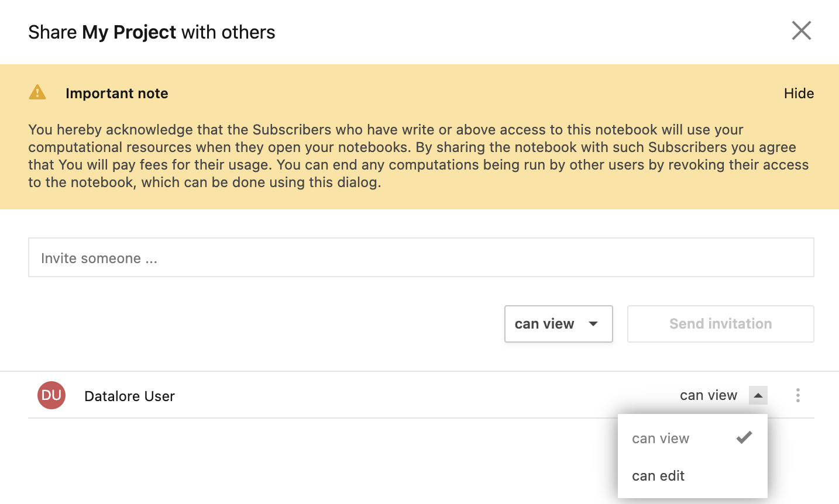Image resolution: width=839 pixels, height=504 pixels.
Task: Close the share dialog with the X
Action: 801,31
